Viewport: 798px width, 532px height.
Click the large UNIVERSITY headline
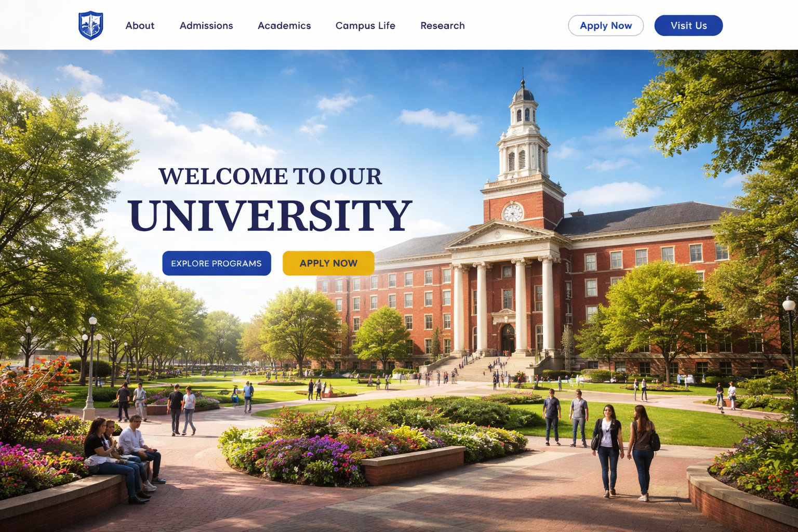(270, 216)
